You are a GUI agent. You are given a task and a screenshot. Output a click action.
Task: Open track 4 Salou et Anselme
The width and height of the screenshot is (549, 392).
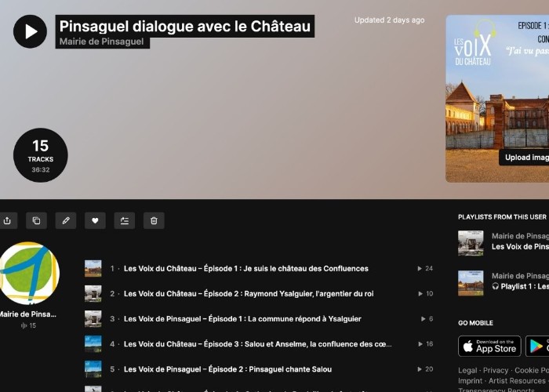click(x=258, y=344)
